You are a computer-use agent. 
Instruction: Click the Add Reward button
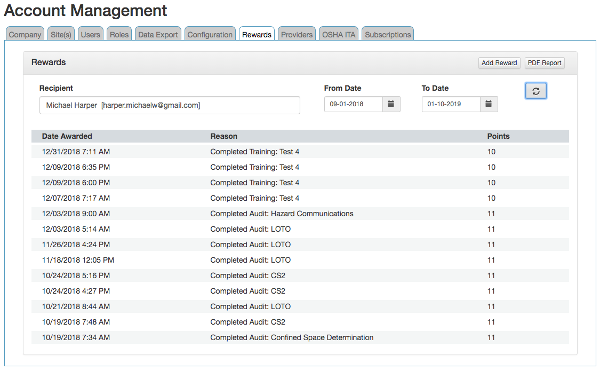499,63
